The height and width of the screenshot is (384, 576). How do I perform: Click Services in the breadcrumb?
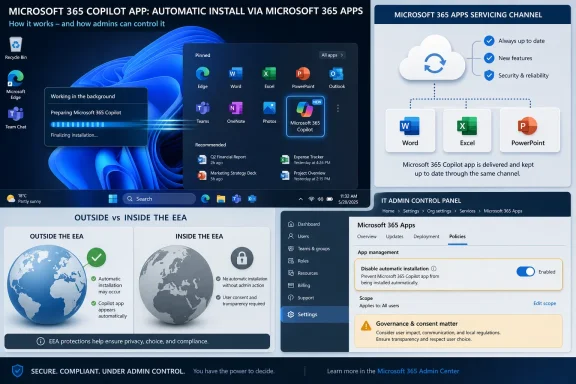click(467, 211)
